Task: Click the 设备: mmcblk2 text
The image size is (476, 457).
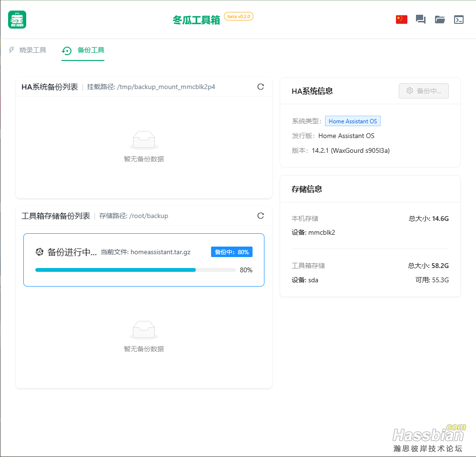Action: [x=314, y=232]
